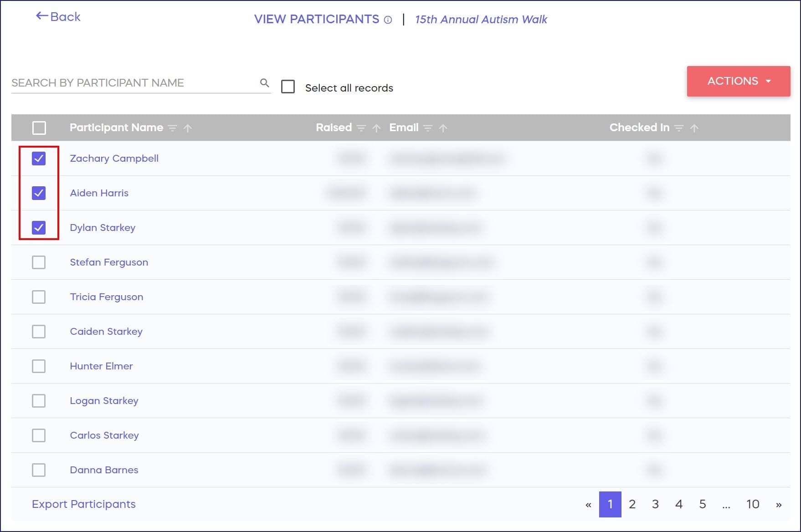This screenshot has height=532, width=801.
Task: Click Export Participants link
Action: pyautogui.click(x=84, y=504)
